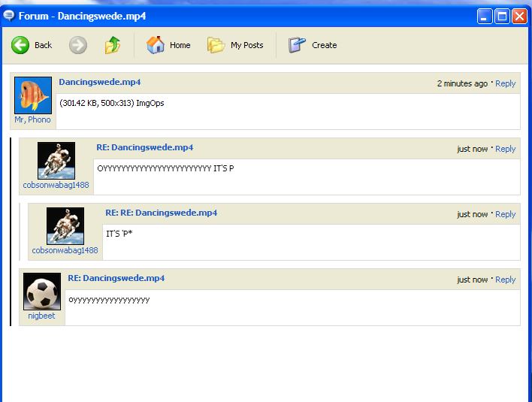
Task: Click the Home house icon
Action: pos(156,45)
